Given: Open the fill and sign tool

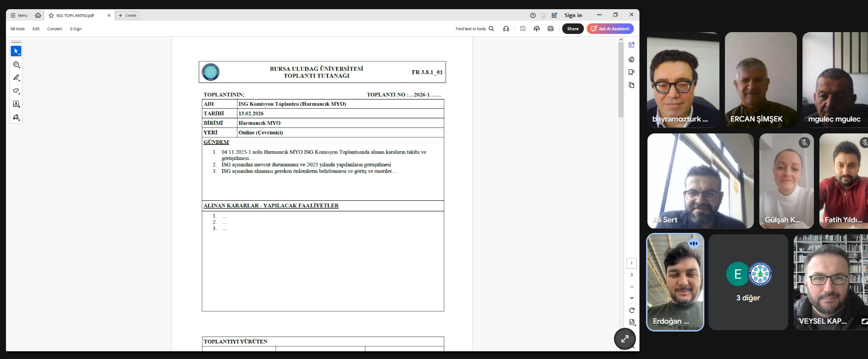Looking at the screenshot, I should pyautogui.click(x=16, y=117).
